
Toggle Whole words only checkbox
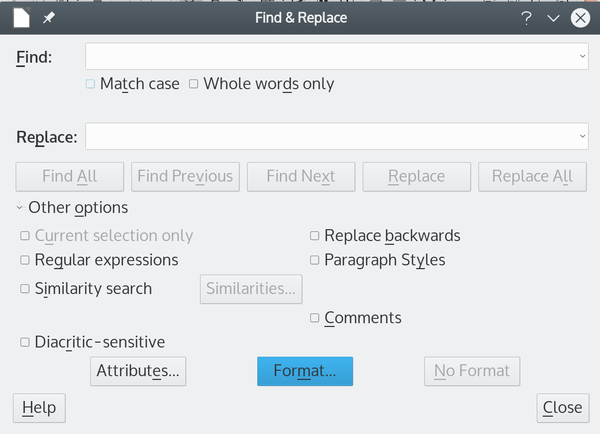coord(194,84)
